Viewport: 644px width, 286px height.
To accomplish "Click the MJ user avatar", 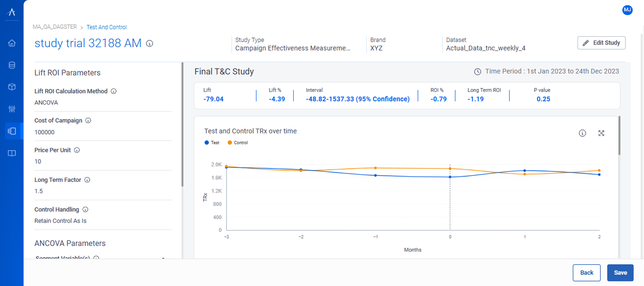I will pos(627,10).
